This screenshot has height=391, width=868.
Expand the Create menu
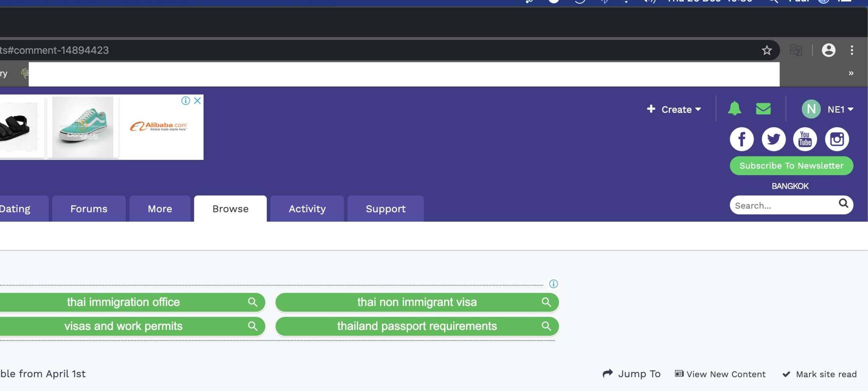(674, 109)
